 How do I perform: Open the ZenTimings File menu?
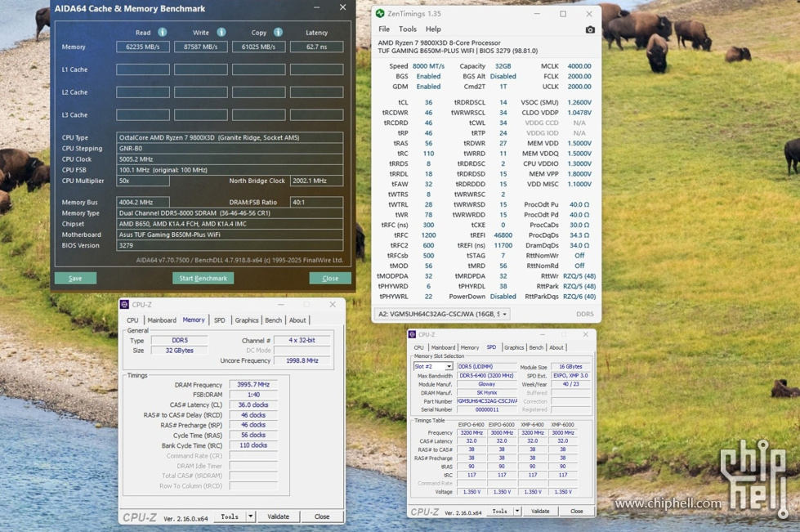(x=384, y=29)
